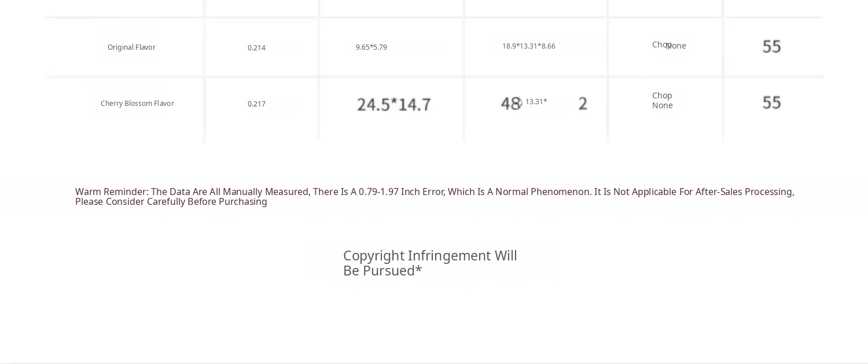Click the large 48 in Cherry Blossom row
The height and width of the screenshot is (364, 868).
(510, 104)
